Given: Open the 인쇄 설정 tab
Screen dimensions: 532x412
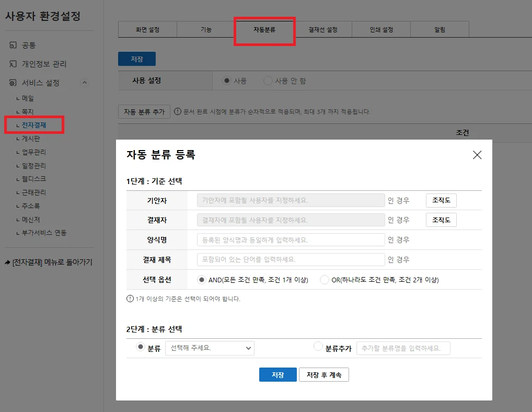Looking at the screenshot, I should [381, 29].
